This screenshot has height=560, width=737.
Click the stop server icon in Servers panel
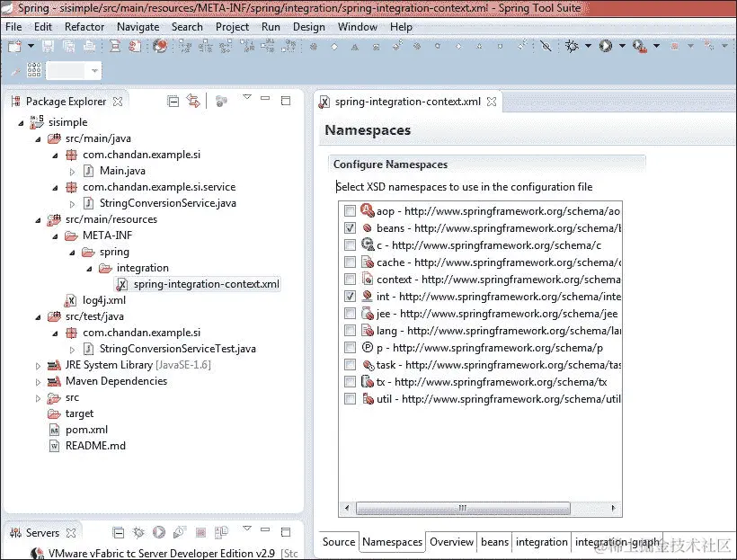point(200,532)
